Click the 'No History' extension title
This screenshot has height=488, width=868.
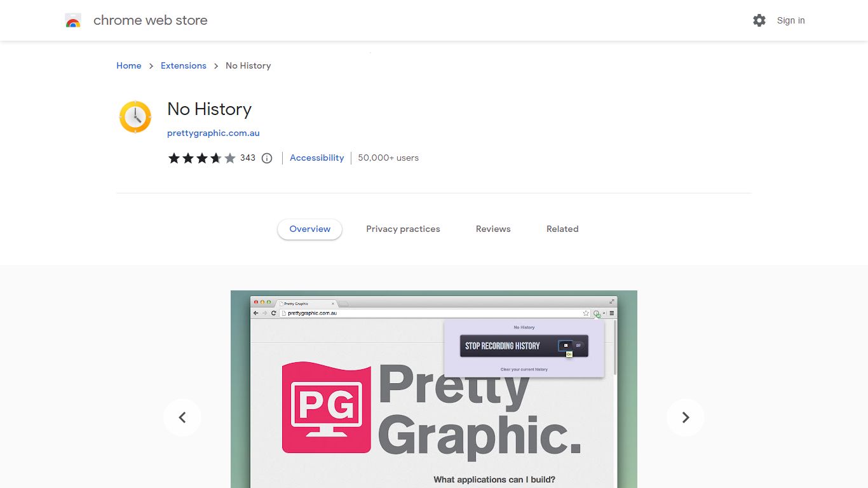click(210, 109)
